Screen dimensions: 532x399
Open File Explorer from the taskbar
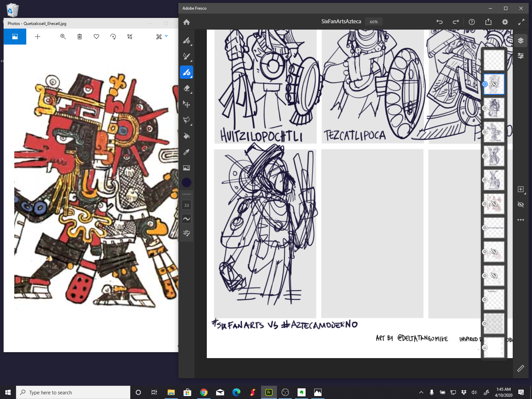pos(171,392)
